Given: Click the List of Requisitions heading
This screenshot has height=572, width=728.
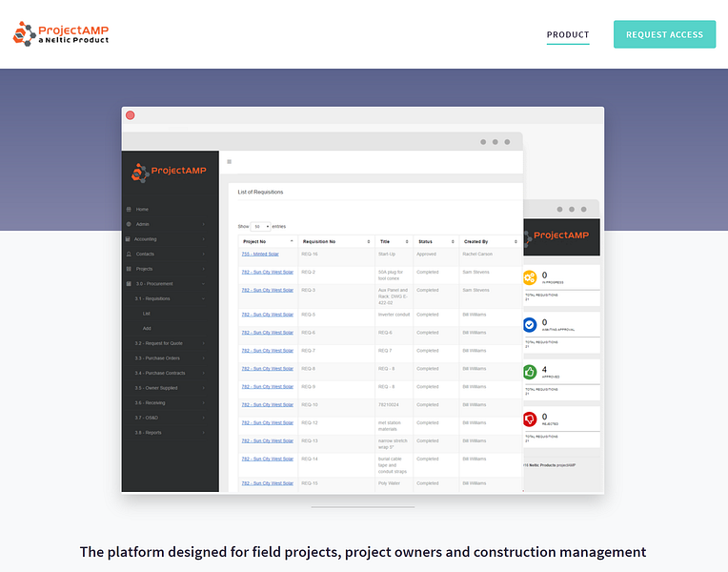Looking at the screenshot, I should point(260,193).
